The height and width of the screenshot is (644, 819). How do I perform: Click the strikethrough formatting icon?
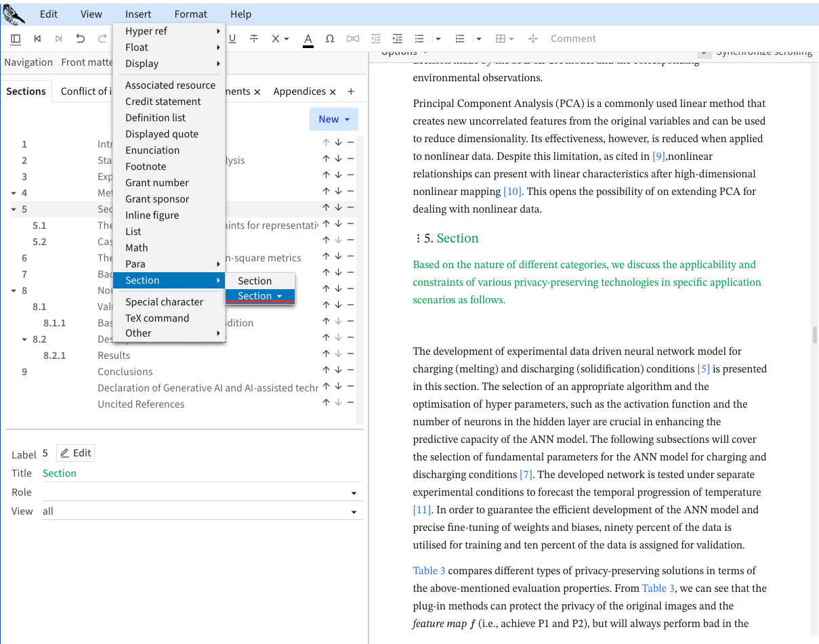(x=254, y=39)
